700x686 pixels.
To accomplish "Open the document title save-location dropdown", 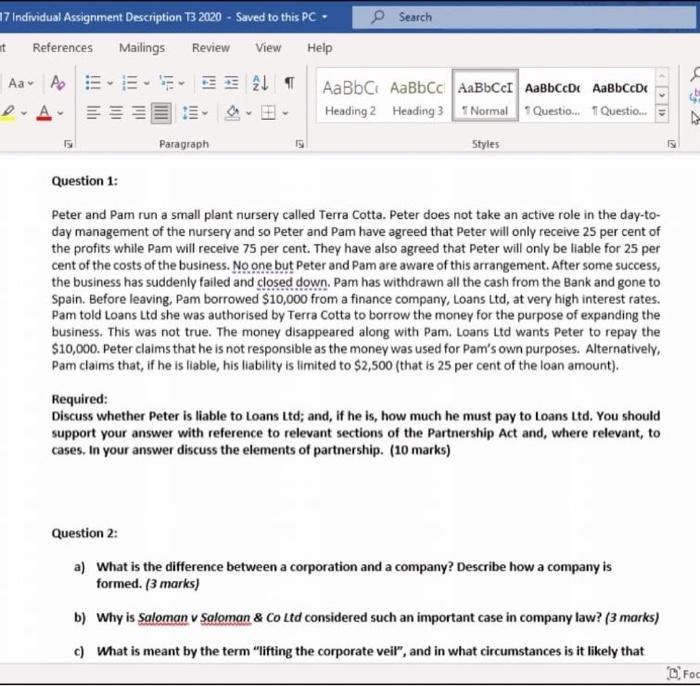I will (325, 17).
